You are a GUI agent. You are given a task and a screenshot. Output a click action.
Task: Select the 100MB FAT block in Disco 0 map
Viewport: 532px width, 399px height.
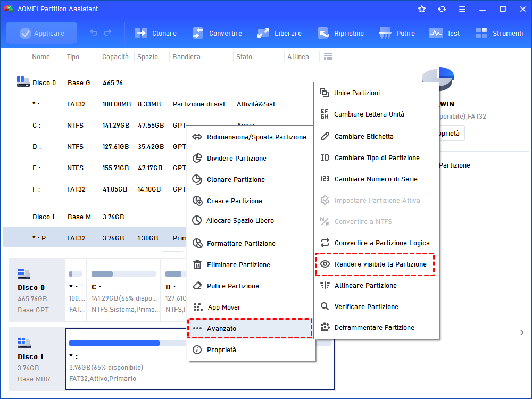click(x=76, y=290)
